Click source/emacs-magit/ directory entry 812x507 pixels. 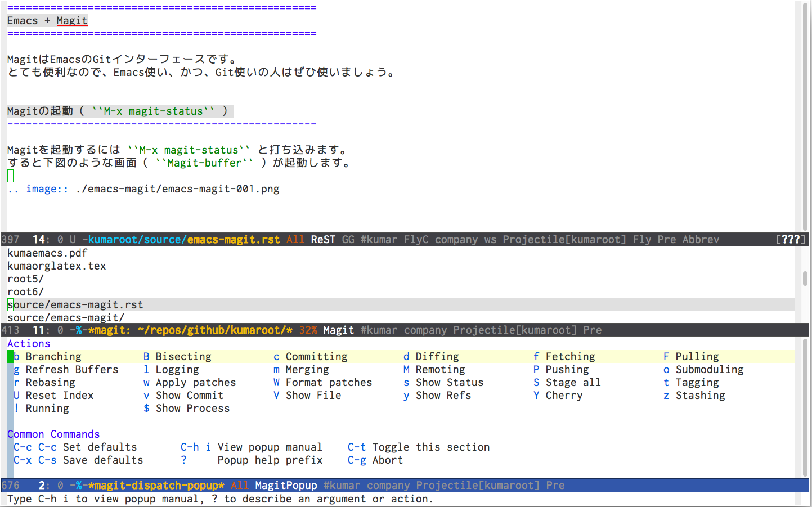point(66,317)
